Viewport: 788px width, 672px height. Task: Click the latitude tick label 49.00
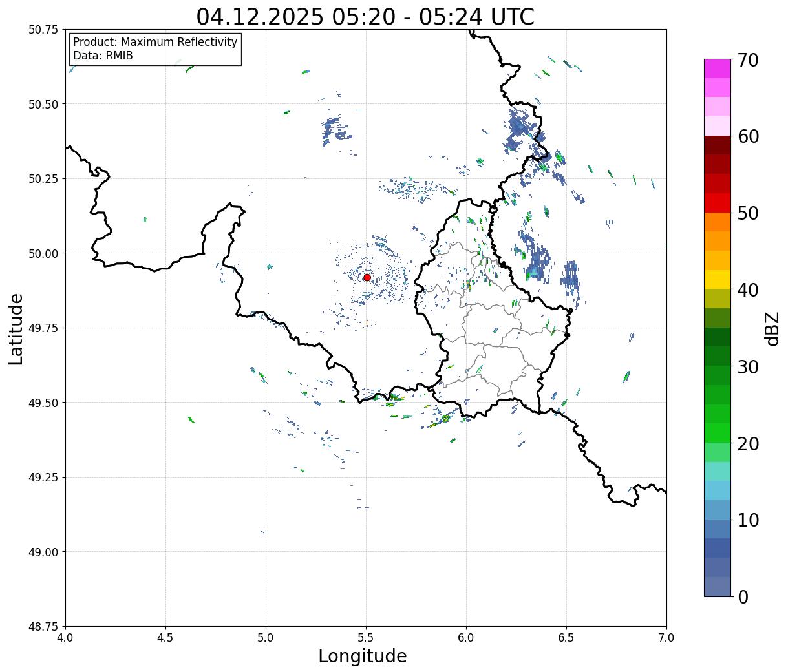pyautogui.click(x=43, y=552)
